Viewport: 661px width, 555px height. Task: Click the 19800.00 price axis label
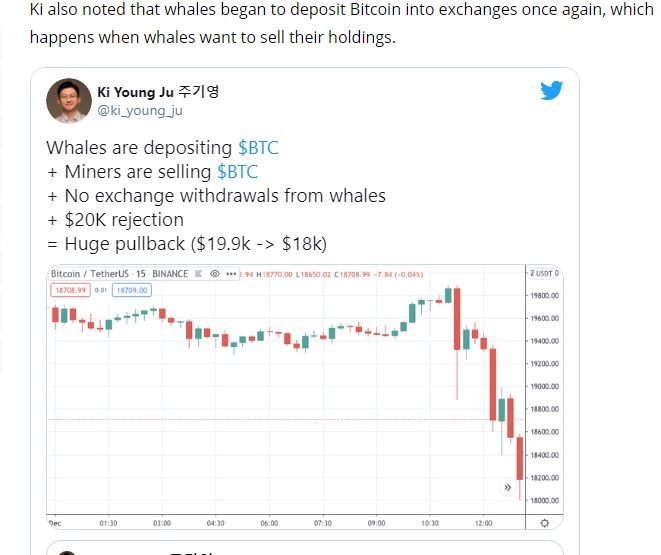544,296
